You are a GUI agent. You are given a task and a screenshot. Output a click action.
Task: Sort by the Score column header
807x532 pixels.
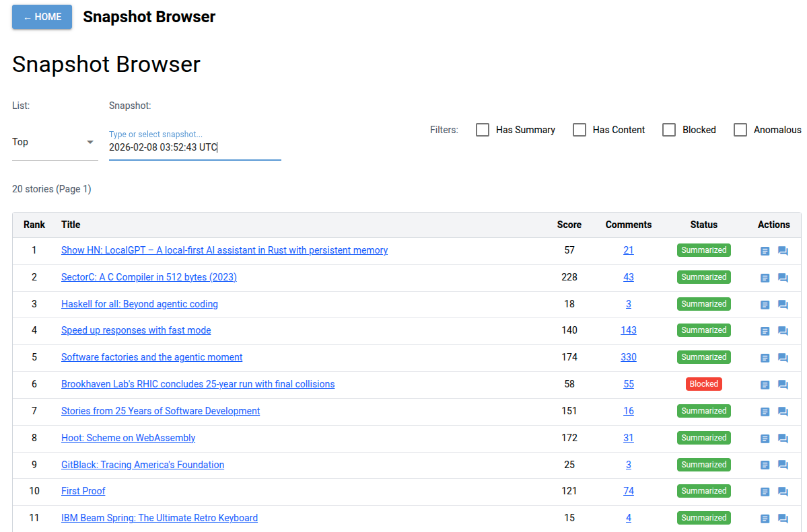point(569,225)
